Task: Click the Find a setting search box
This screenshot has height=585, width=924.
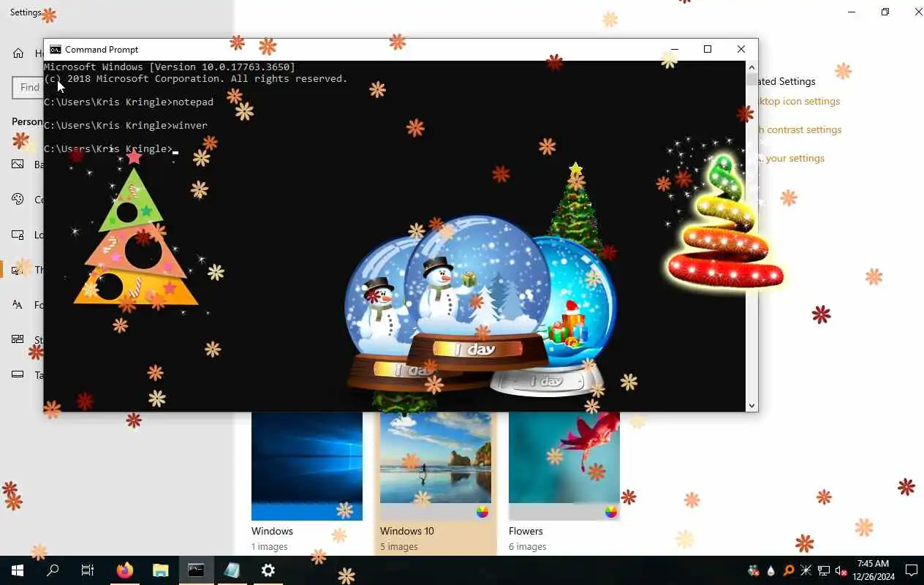Action: pos(28,88)
